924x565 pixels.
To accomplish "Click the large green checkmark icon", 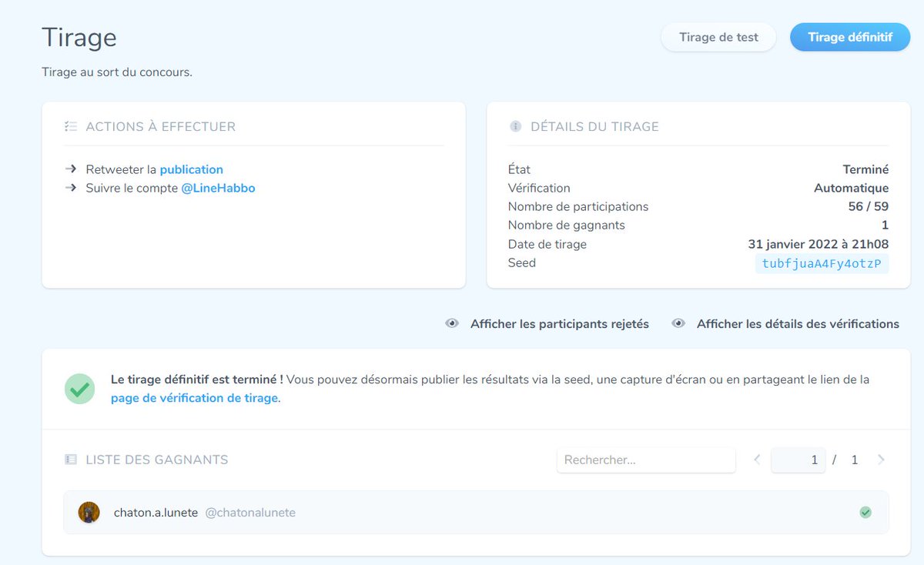I will [80, 389].
